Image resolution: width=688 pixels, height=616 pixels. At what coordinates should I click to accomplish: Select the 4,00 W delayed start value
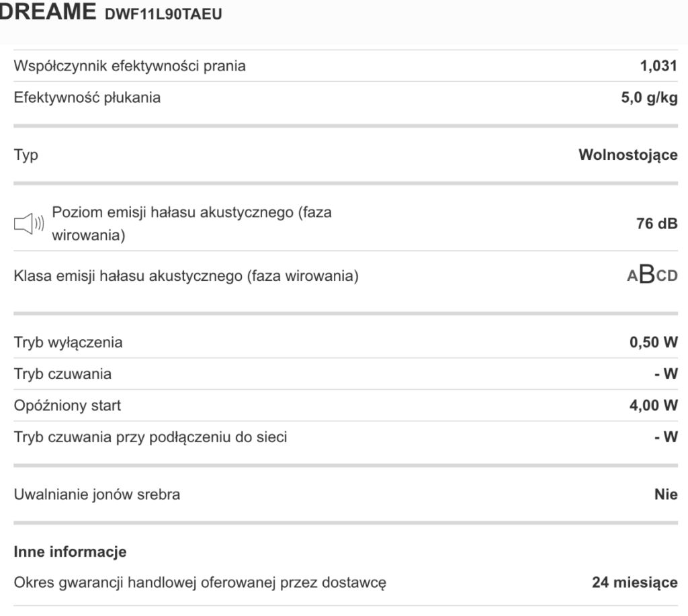653,406
